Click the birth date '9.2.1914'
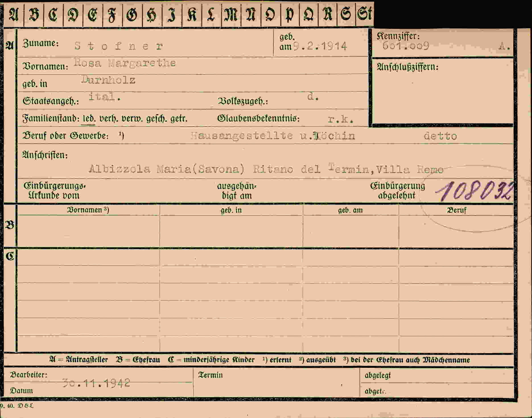532x418 pixels. point(320,46)
